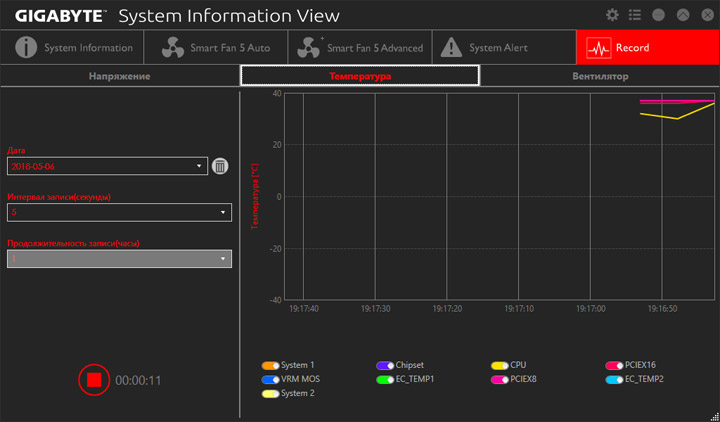
Task: Delete the selected date record via trash icon
Action: [x=220, y=166]
